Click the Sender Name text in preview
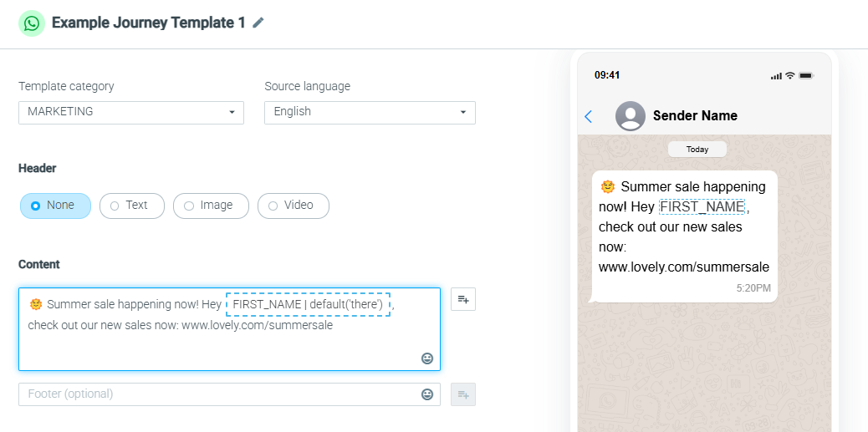 pos(695,115)
